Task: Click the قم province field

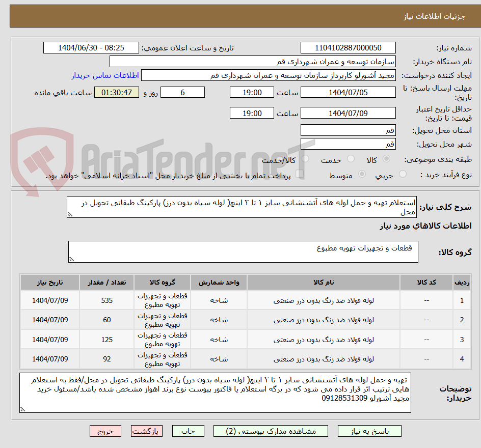Action: coord(348,130)
